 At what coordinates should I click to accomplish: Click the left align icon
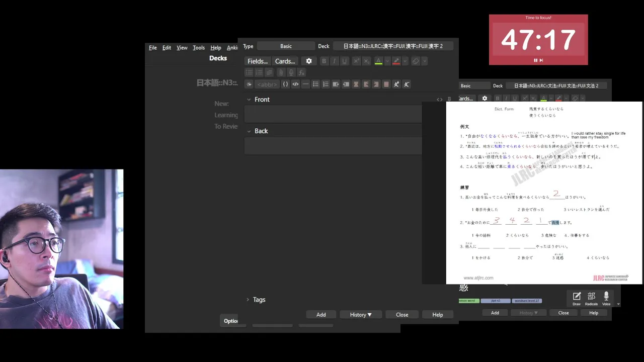(366, 84)
